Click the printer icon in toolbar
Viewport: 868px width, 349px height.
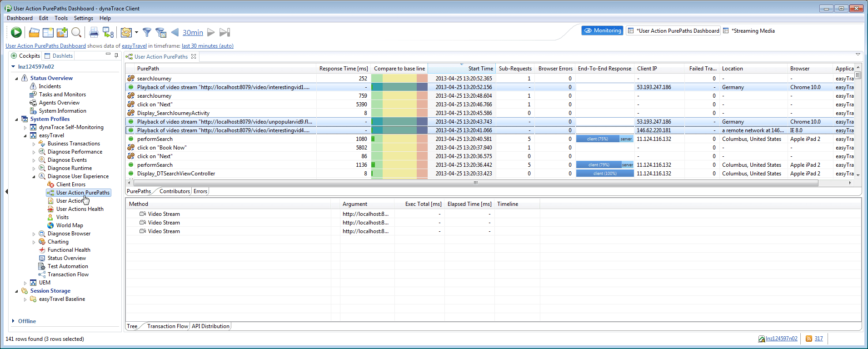tap(94, 32)
